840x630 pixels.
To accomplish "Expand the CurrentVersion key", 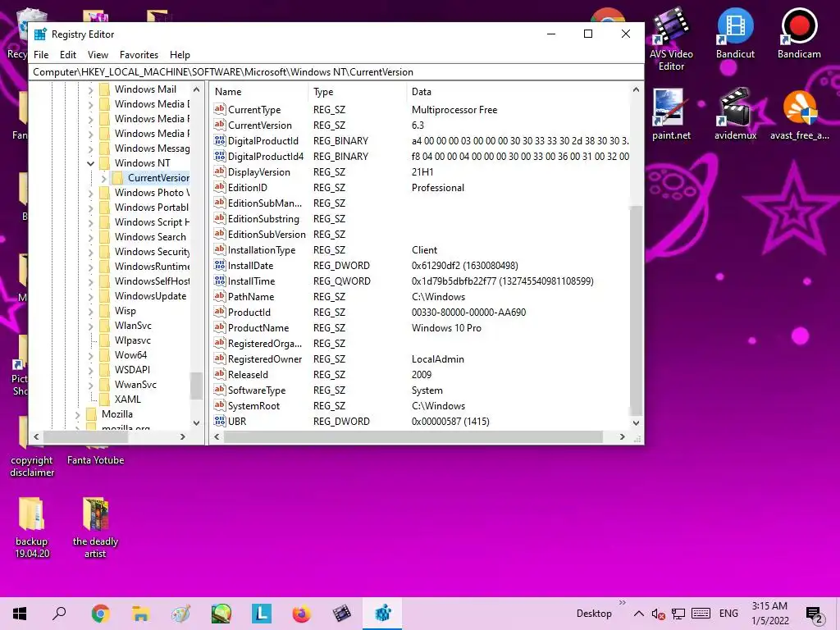I will [x=104, y=178].
